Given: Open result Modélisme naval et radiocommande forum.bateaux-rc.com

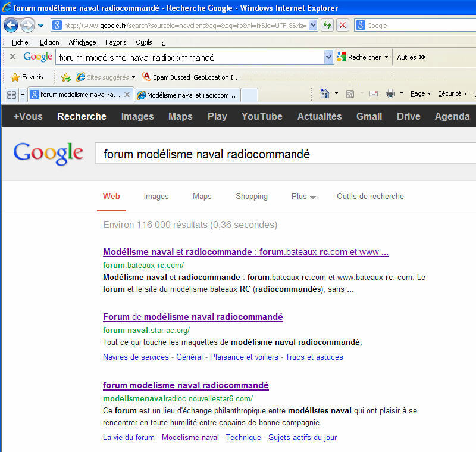Looking at the screenshot, I should [x=246, y=252].
